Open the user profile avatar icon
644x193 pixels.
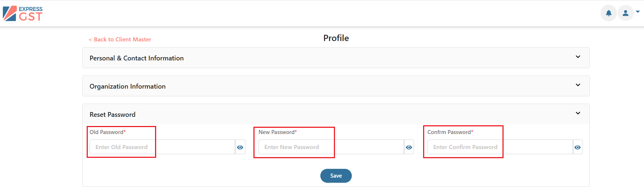pos(626,13)
